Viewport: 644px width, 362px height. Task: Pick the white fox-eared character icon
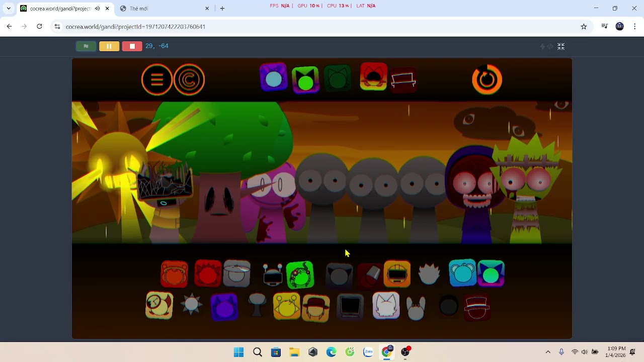tap(386, 305)
